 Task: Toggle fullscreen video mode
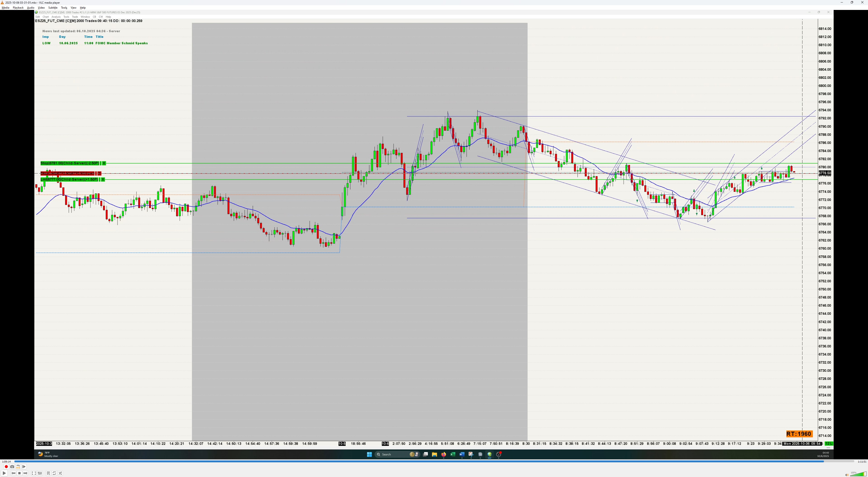click(34, 473)
